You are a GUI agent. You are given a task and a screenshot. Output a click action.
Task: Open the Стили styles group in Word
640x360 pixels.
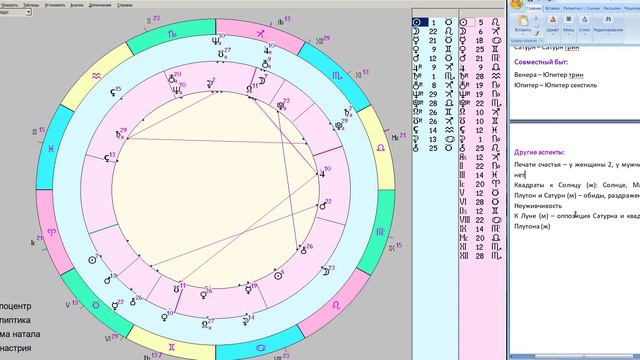[584, 24]
